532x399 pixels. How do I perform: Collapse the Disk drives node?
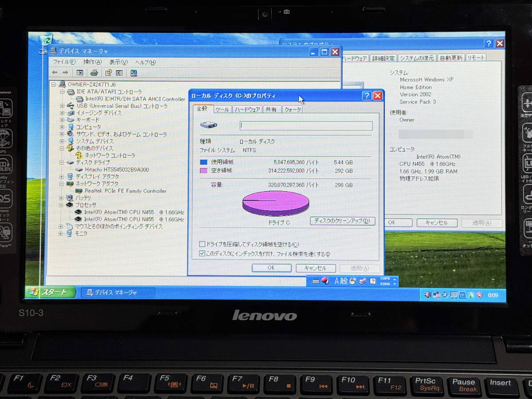(63, 163)
